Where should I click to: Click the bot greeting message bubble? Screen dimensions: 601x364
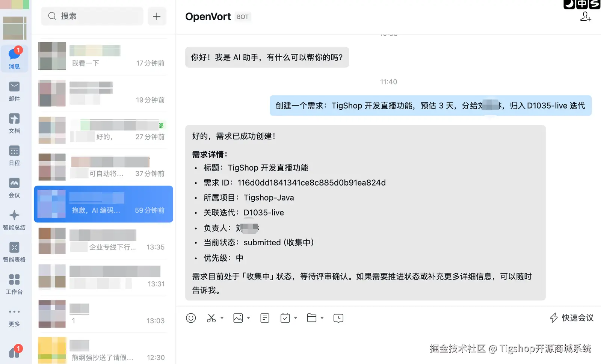coord(267,57)
